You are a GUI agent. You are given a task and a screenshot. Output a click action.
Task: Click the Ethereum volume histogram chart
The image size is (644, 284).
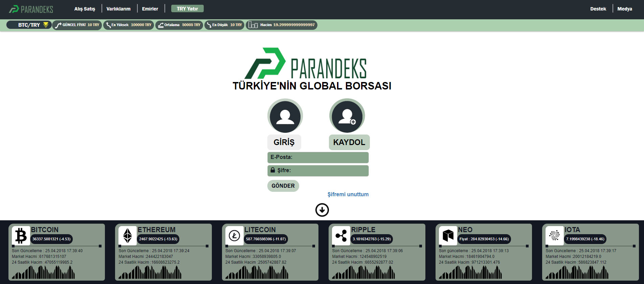[x=150, y=272]
